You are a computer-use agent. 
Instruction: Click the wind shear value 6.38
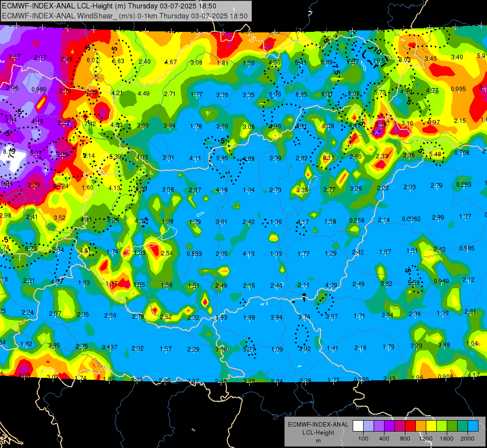pyautogui.click(x=328, y=125)
